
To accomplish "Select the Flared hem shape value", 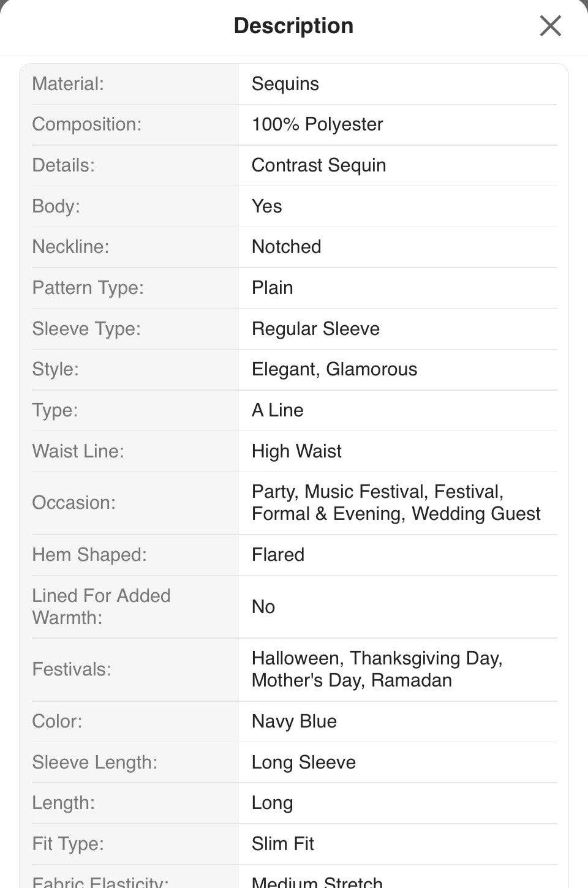I will tap(277, 555).
